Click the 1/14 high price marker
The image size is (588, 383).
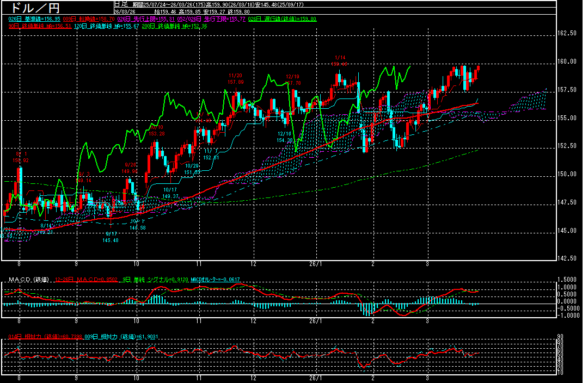click(x=340, y=60)
